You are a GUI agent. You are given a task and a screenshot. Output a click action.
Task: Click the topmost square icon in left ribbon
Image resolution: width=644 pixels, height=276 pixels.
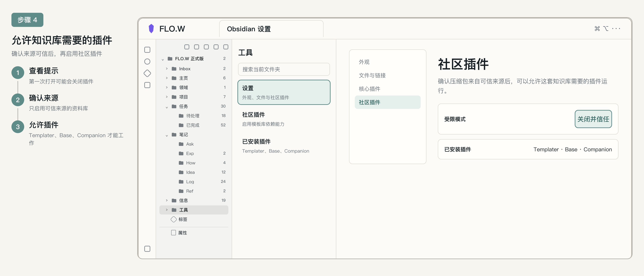147,50
